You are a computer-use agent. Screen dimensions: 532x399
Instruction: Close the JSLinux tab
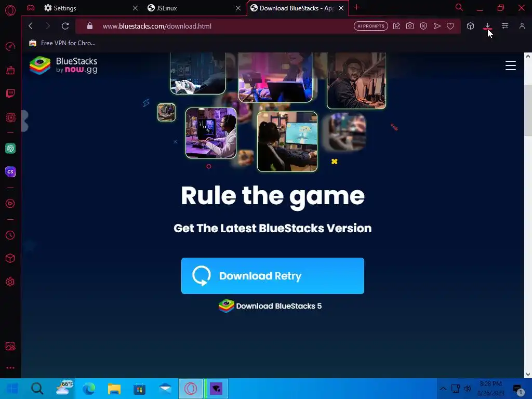238,8
